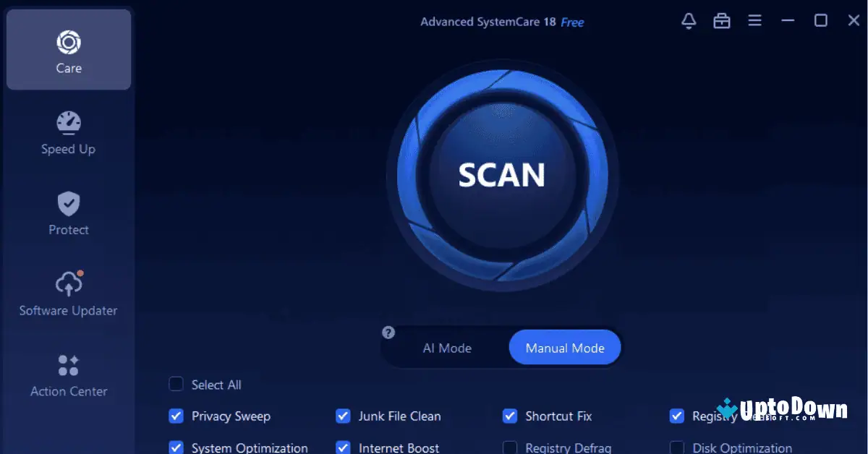The image size is (868, 454).
Task: Select the Care section in the sidebar
Action: click(69, 49)
